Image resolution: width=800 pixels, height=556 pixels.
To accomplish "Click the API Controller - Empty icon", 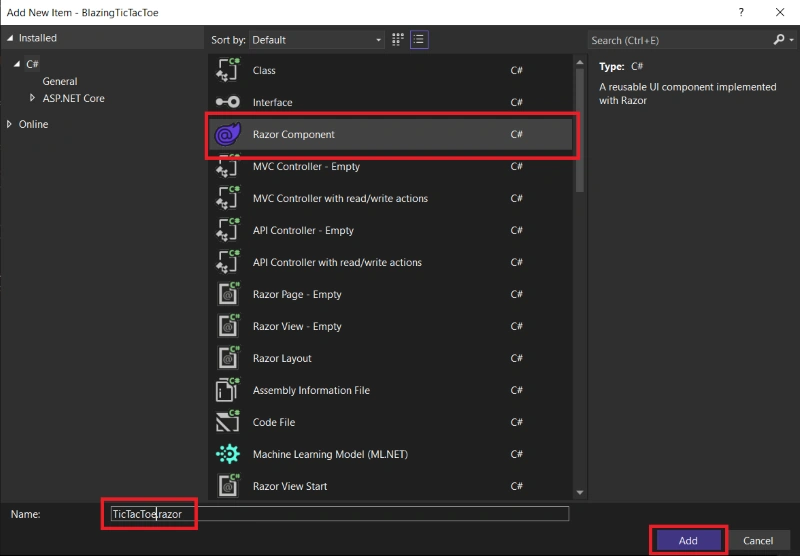I will click(228, 230).
